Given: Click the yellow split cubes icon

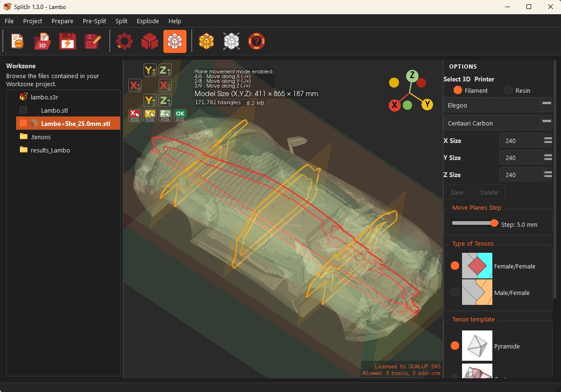Looking at the screenshot, I should pos(206,41).
